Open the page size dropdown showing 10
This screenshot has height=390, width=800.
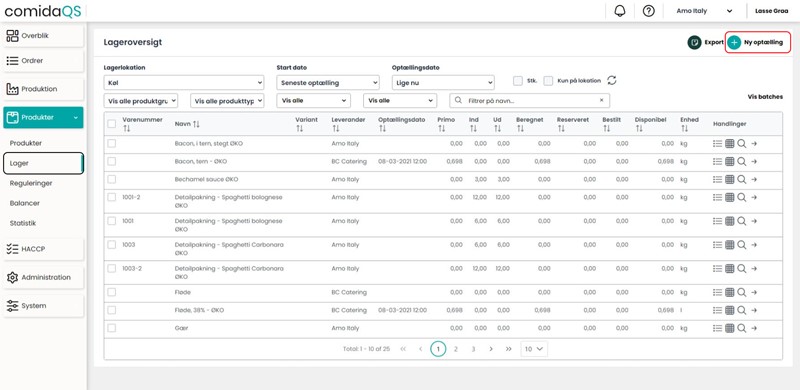tap(534, 349)
